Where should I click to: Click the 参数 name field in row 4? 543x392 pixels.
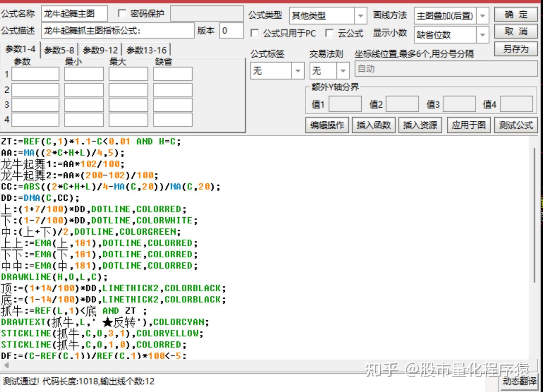pyautogui.click(x=35, y=120)
